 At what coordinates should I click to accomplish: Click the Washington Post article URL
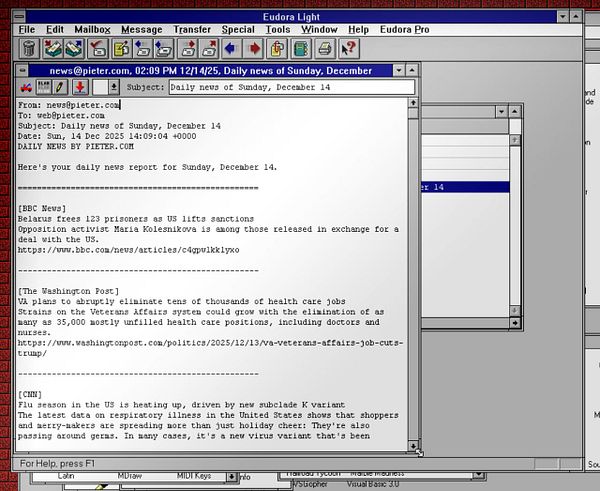210,348
